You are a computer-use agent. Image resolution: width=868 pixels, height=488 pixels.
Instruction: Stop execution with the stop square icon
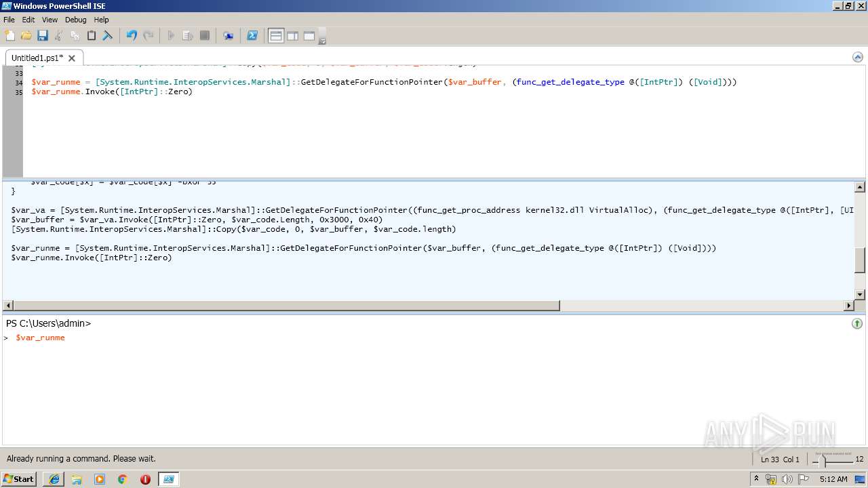pyautogui.click(x=205, y=35)
